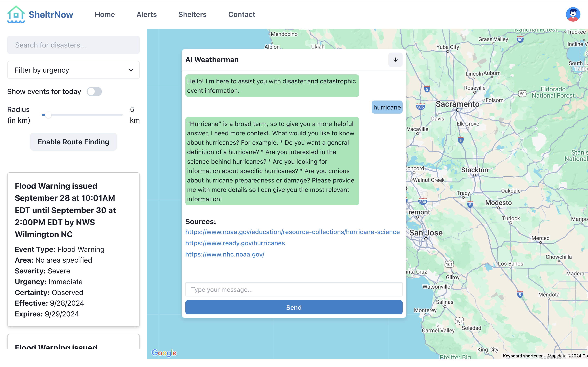The width and height of the screenshot is (588, 367).
Task: Navigate to the Contact page
Action: click(242, 14)
